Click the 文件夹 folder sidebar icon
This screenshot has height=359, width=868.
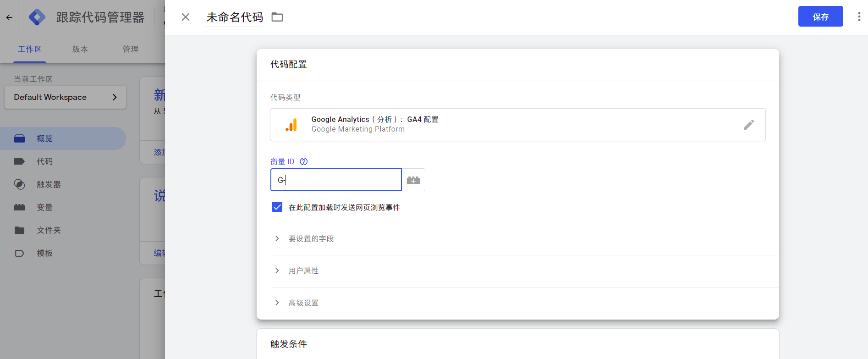coord(19,230)
